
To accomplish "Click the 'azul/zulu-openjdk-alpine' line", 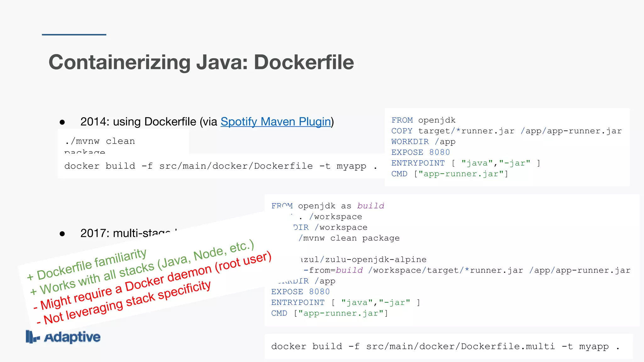I will pos(363,260).
